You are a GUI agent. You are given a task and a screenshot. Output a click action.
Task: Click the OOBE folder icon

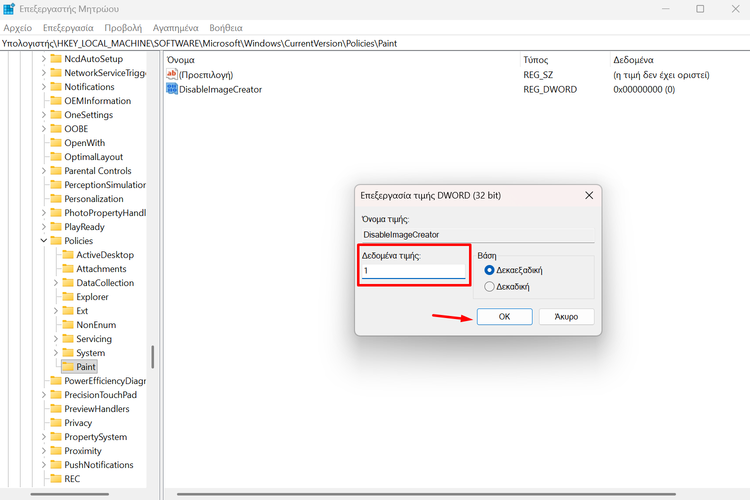56,129
